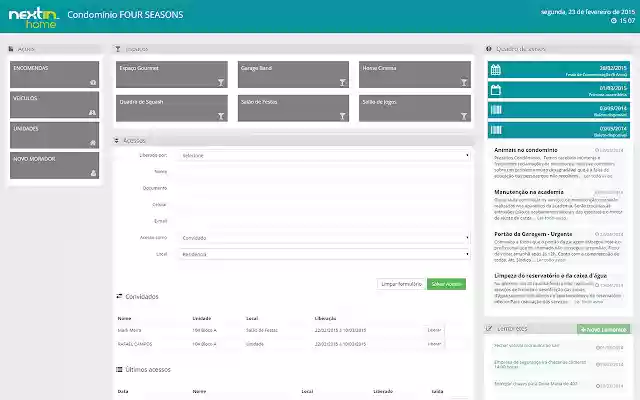Click the Acessos section header icon
The width and height of the screenshot is (640, 400).
(116, 140)
